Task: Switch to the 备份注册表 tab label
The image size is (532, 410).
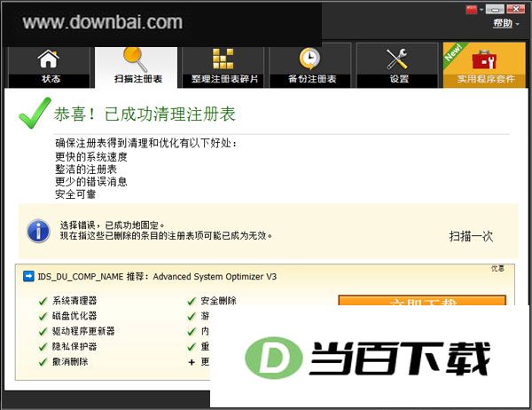Action: 312,79
